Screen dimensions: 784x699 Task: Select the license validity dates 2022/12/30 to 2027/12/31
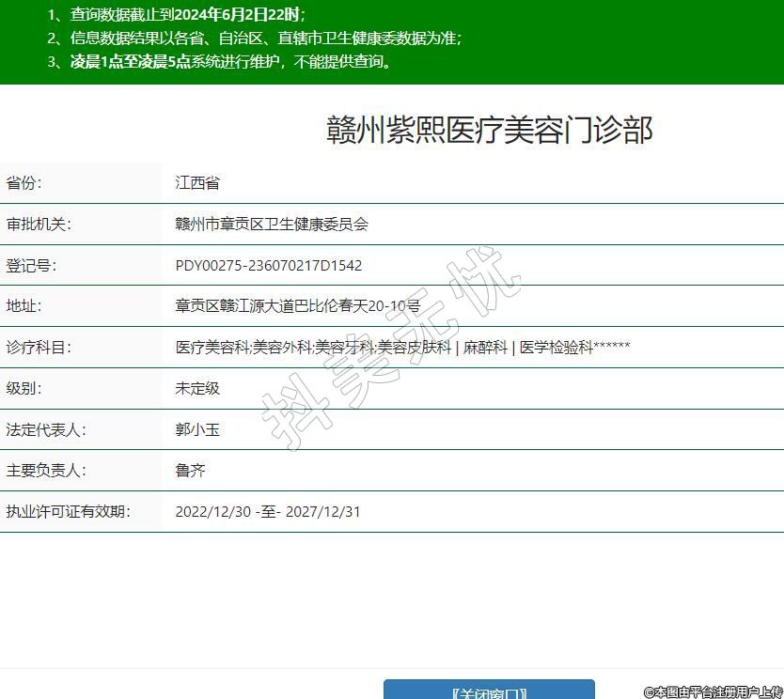click(268, 512)
